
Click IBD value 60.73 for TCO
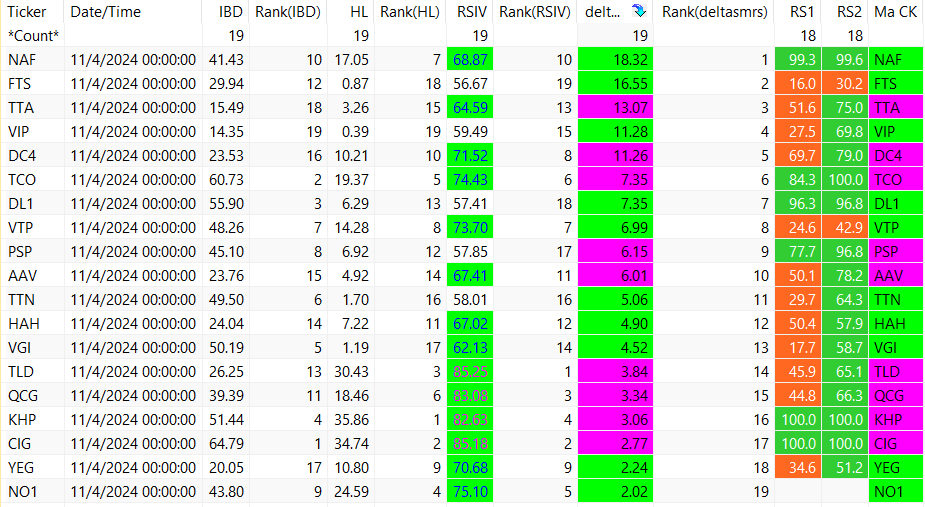pos(225,179)
